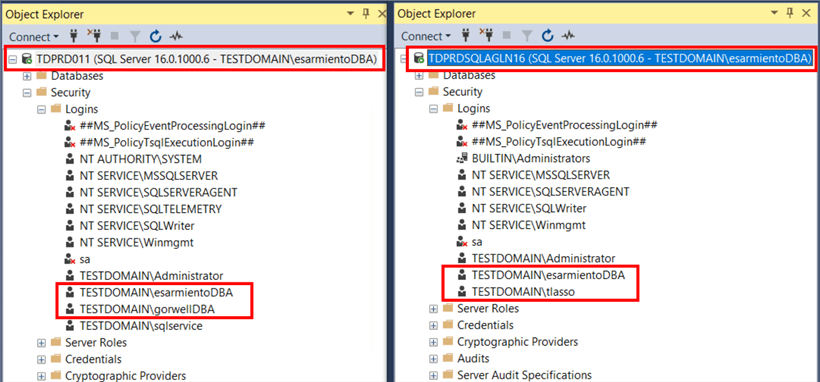Image resolution: width=820 pixels, height=382 pixels.
Task: Select NT SERVICE\MSSQLSERVER login on TDPRD011
Action: (x=149, y=176)
